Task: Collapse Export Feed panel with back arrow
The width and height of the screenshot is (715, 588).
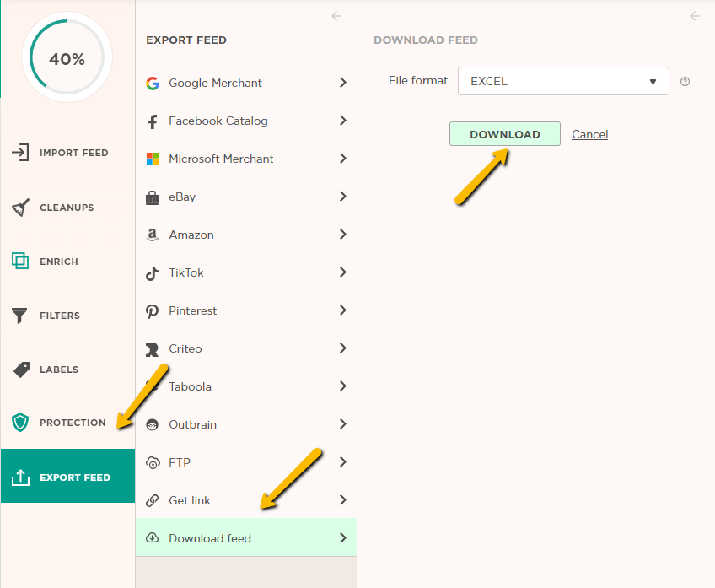Action: 336,16
